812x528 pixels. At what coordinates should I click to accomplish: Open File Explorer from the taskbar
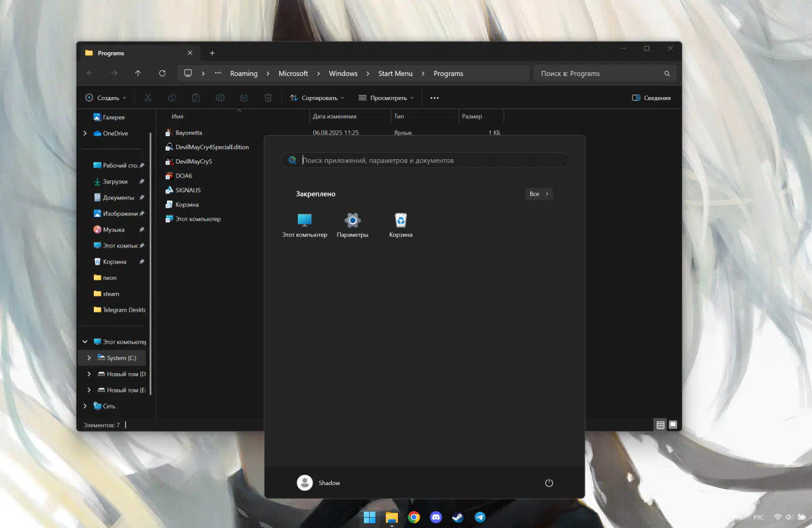click(392, 517)
